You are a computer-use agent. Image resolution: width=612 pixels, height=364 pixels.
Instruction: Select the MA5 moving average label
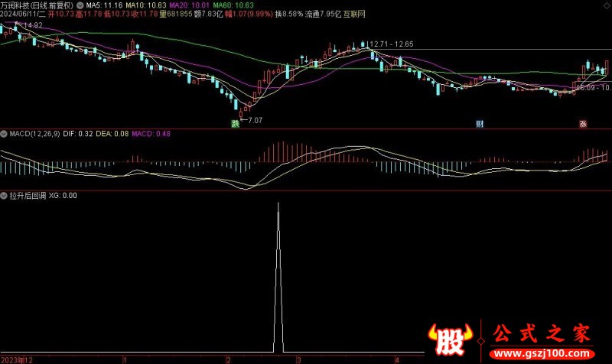[x=104, y=4]
